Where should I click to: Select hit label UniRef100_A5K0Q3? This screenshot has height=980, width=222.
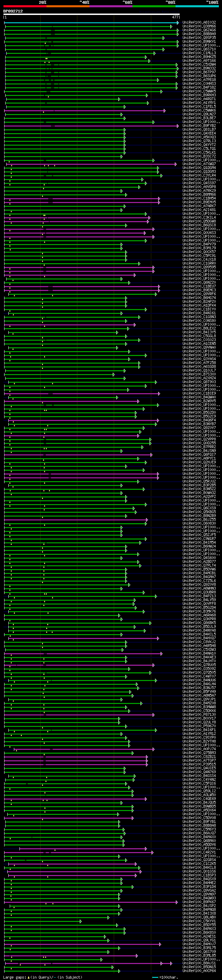tap(199, 137)
